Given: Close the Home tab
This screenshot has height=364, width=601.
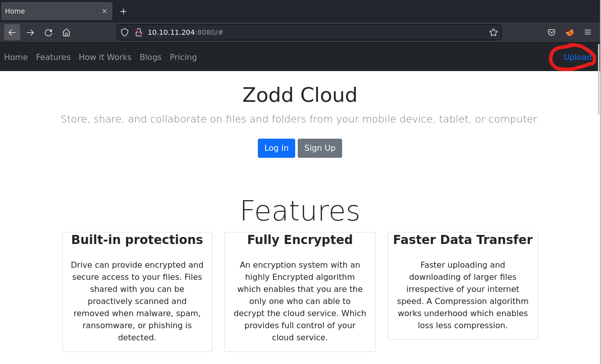Looking at the screenshot, I should click(x=104, y=11).
